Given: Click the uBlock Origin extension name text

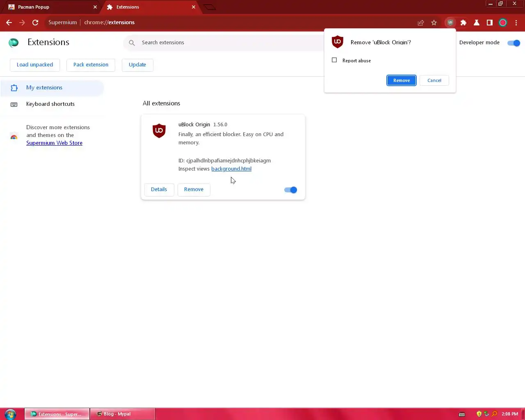Looking at the screenshot, I should tap(194, 124).
